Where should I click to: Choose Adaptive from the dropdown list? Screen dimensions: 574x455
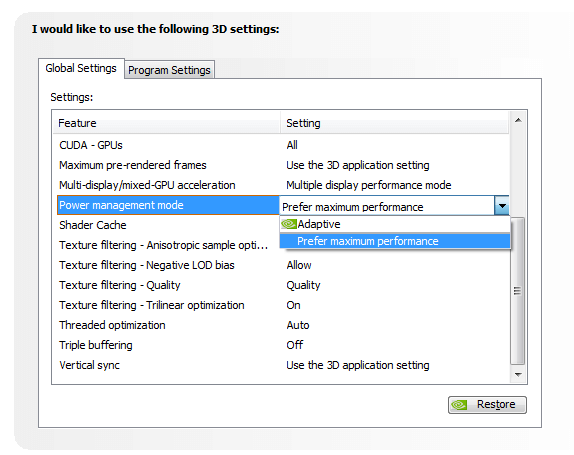(x=395, y=224)
